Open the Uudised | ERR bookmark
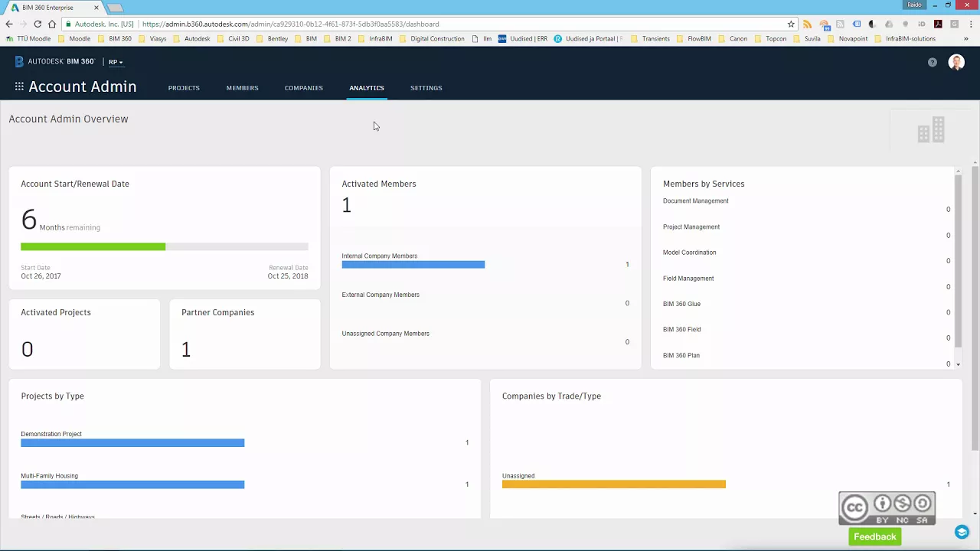Screen dimensions: 980x551 [523, 38]
